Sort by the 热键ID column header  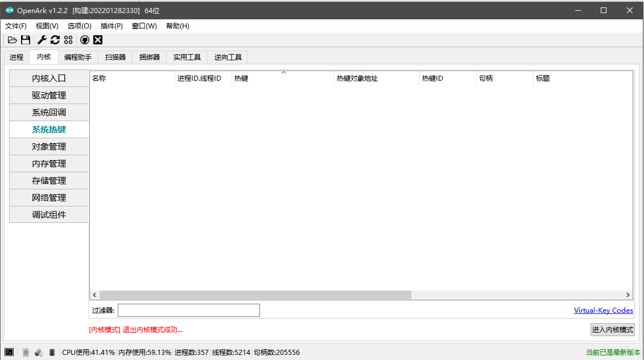[448, 78]
